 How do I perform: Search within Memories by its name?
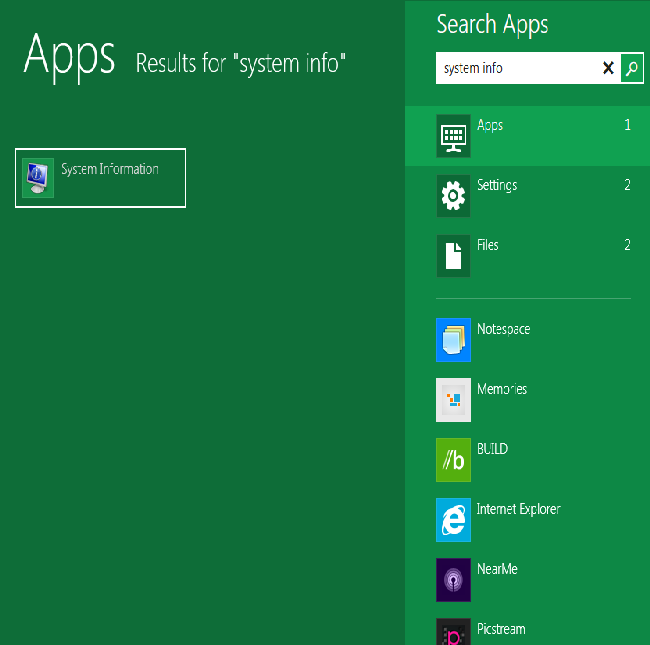pos(502,389)
